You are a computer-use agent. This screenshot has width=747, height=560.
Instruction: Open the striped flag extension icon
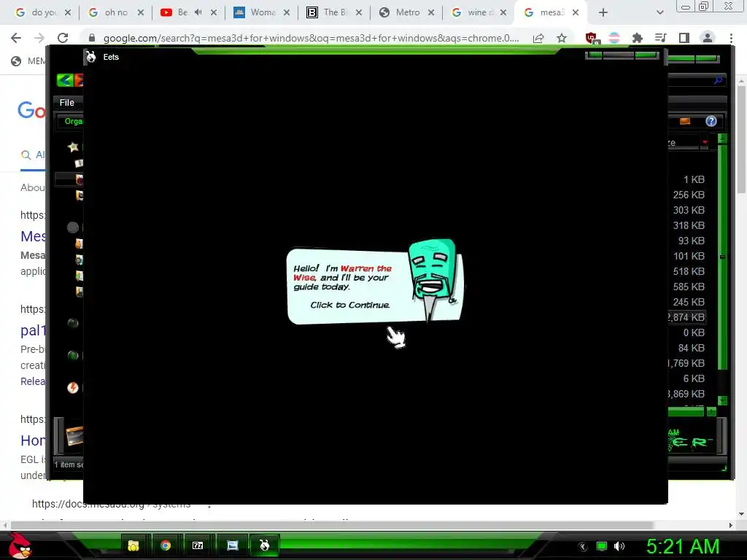(x=614, y=38)
